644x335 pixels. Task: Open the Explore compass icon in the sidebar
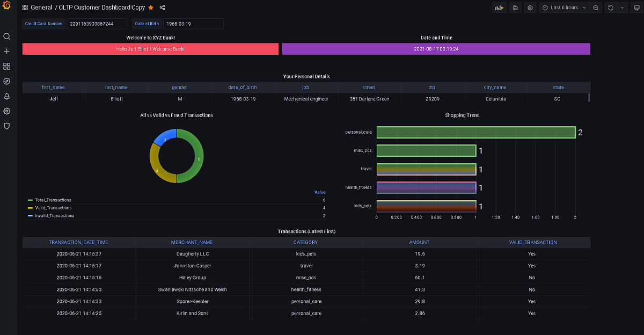[6, 81]
